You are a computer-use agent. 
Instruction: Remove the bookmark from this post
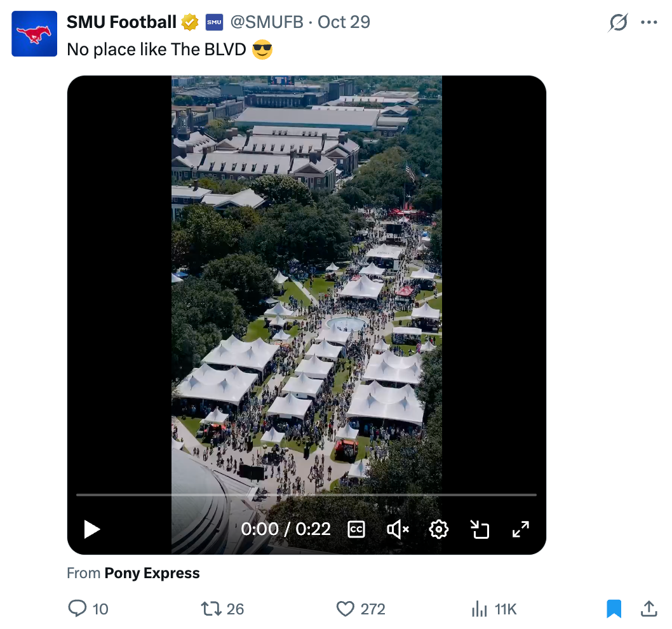[x=614, y=609]
